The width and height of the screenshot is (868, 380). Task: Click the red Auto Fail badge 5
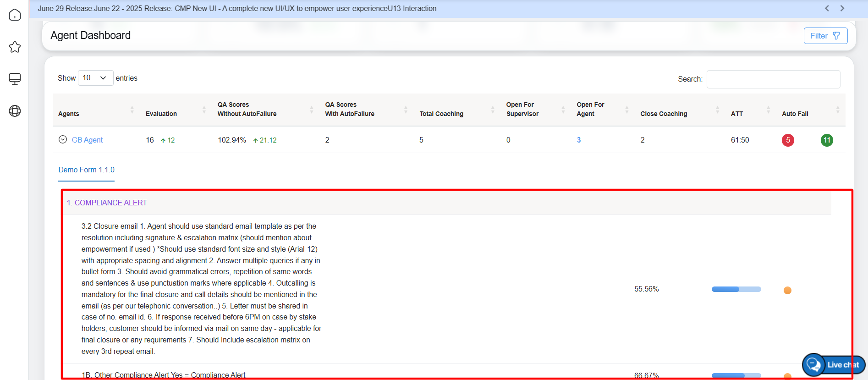pos(788,140)
